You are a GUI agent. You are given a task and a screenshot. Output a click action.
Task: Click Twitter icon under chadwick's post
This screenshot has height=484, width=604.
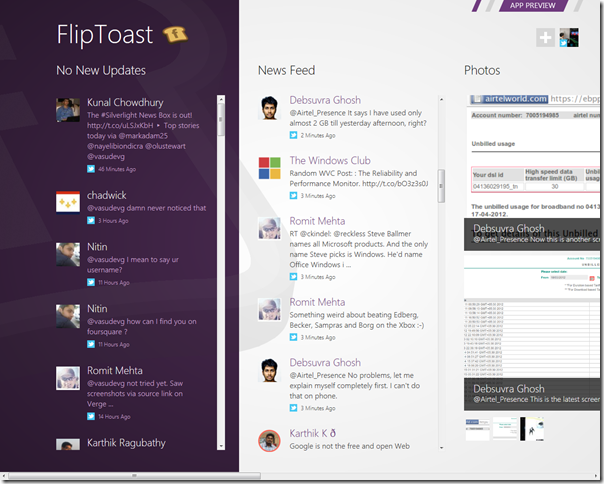point(91,220)
